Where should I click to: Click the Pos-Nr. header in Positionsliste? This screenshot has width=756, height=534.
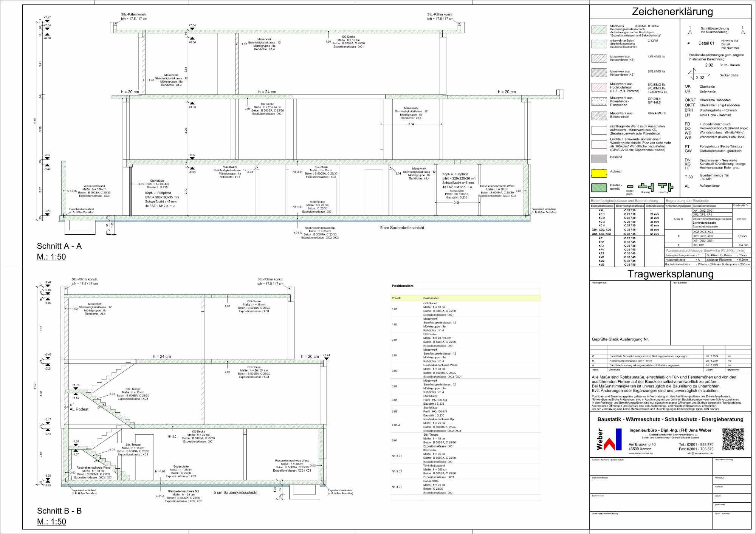[397, 298]
